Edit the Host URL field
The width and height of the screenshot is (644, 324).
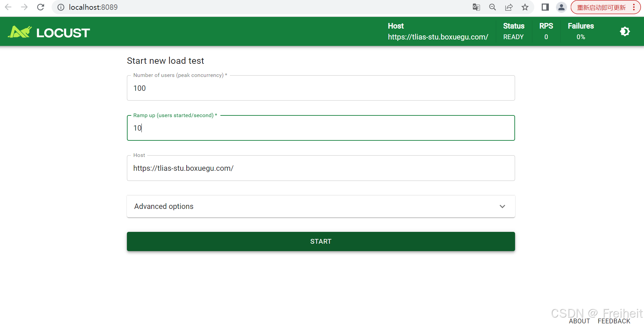tap(321, 168)
